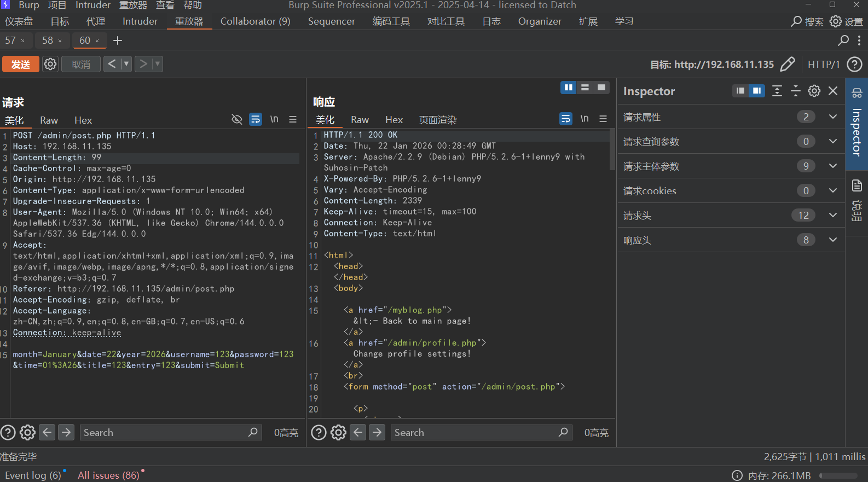Toggle \n non-printable chars in response
This screenshot has width=868, height=482.
(x=585, y=118)
